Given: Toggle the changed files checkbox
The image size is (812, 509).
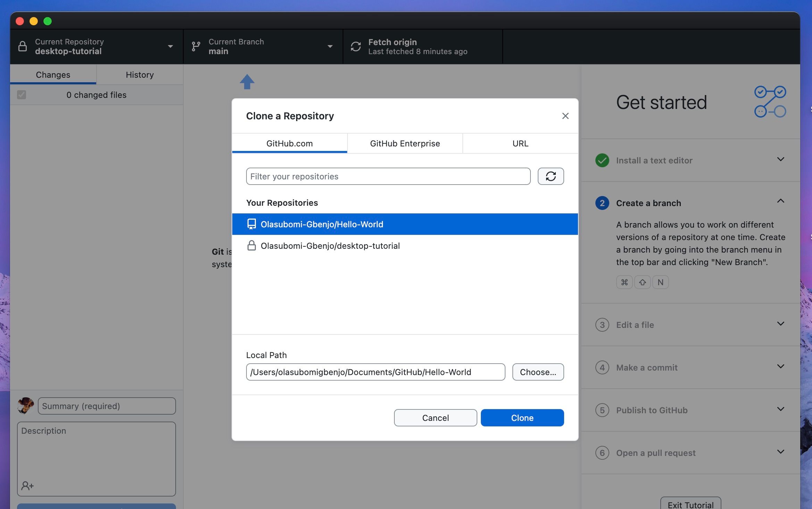Looking at the screenshot, I should [x=22, y=94].
